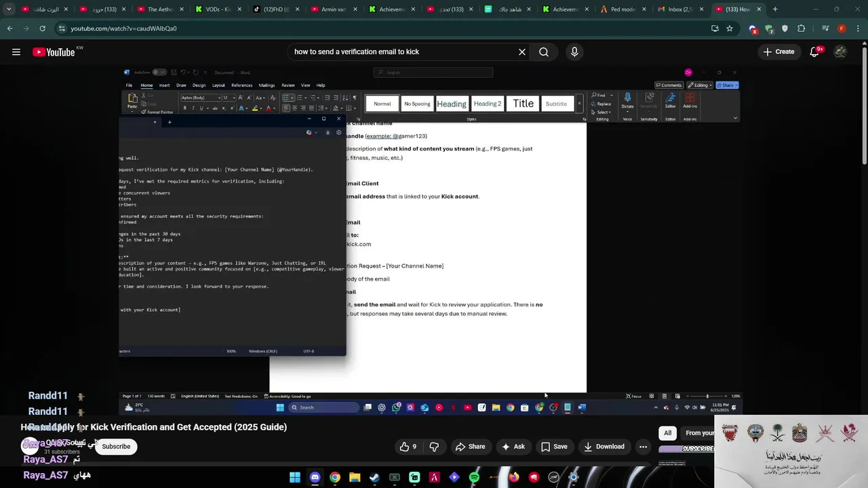Toggle Italic formatting in Word

[193, 108]
